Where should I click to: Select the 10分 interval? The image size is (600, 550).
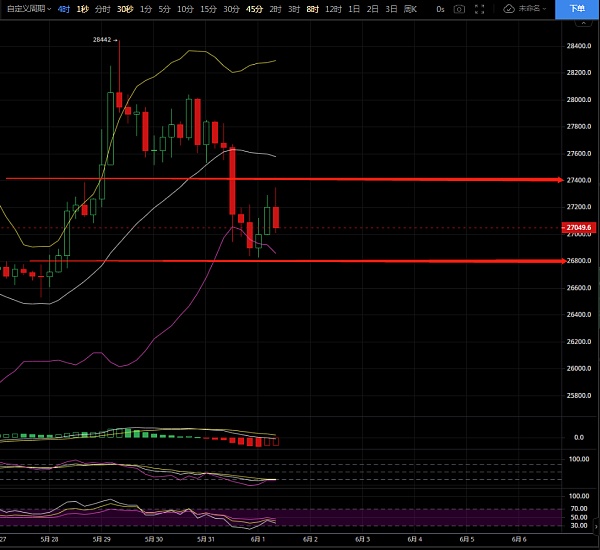pyautogui.click(x=185, y=9)
